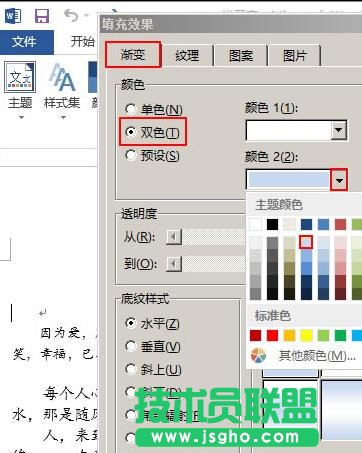This screenshot has width=362, height=453.
Task: Choose 斜上(U) shading style
Action: 154,369
